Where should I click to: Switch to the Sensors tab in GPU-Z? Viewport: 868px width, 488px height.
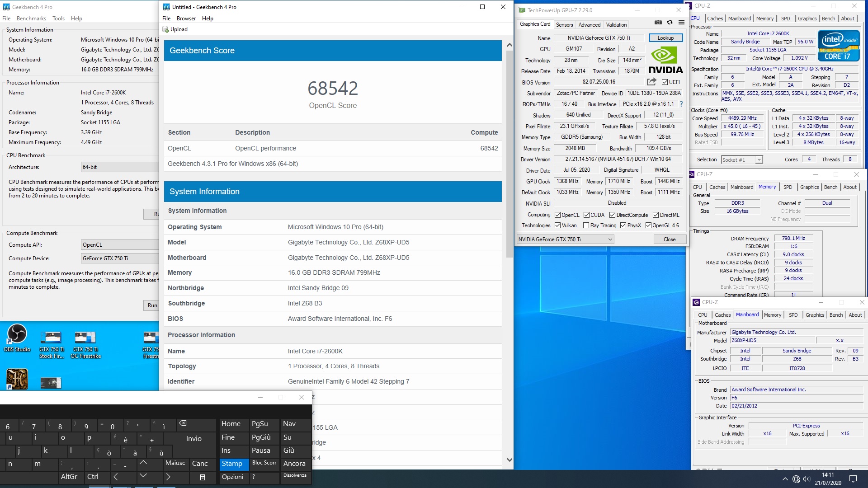tap(564, 25)
